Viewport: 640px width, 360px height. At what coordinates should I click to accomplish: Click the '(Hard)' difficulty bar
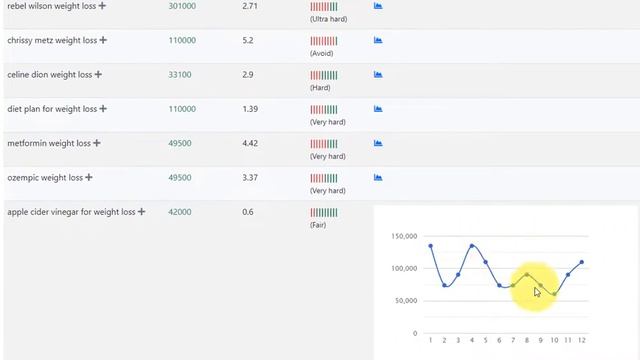324,75
